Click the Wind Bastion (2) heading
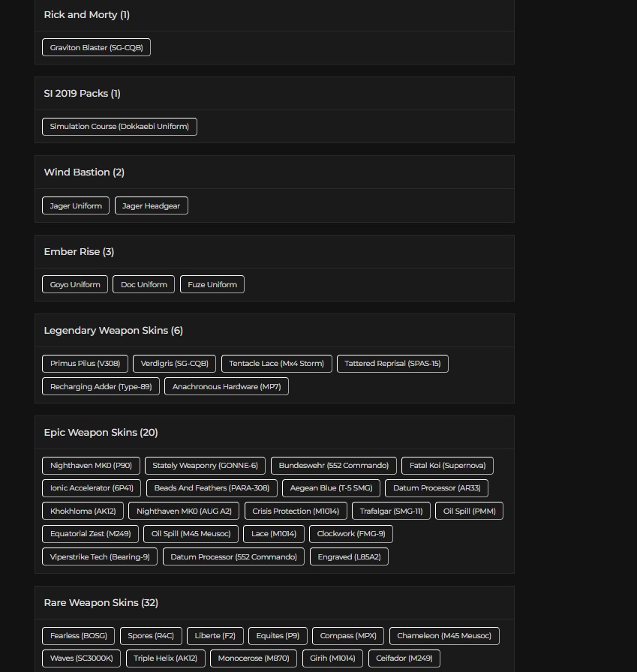Image resolution: width=637 pixels, height=672 pixels. pos(84,172)
